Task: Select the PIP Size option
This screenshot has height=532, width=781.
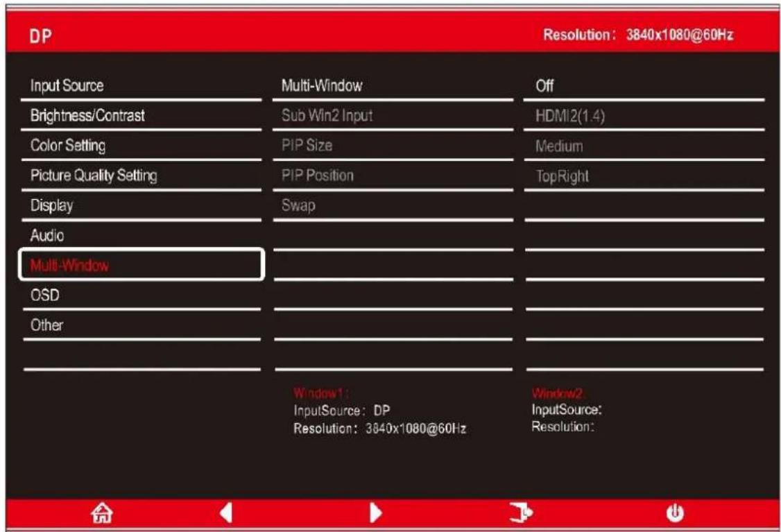Action: [393, 146]
